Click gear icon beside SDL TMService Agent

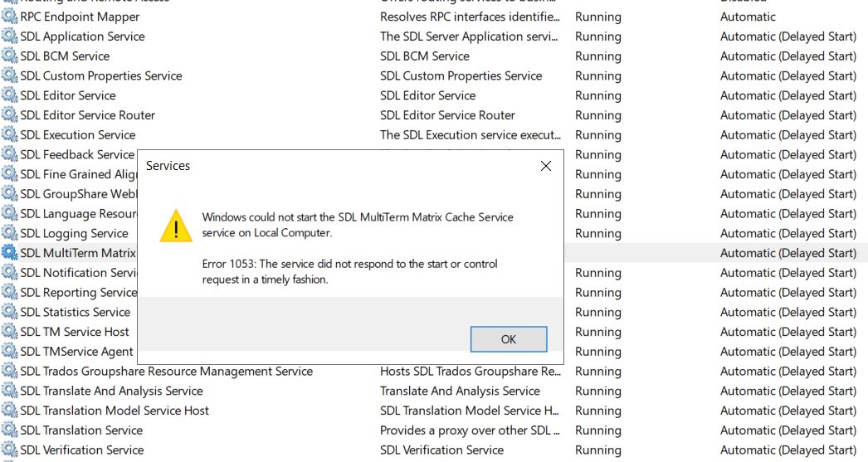[9, 352]
